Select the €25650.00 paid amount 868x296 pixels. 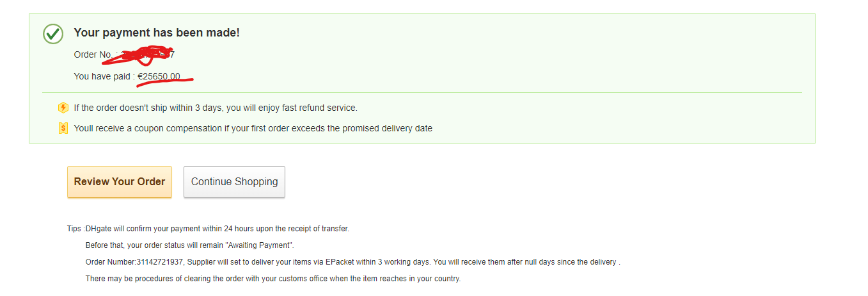(159, 77)
